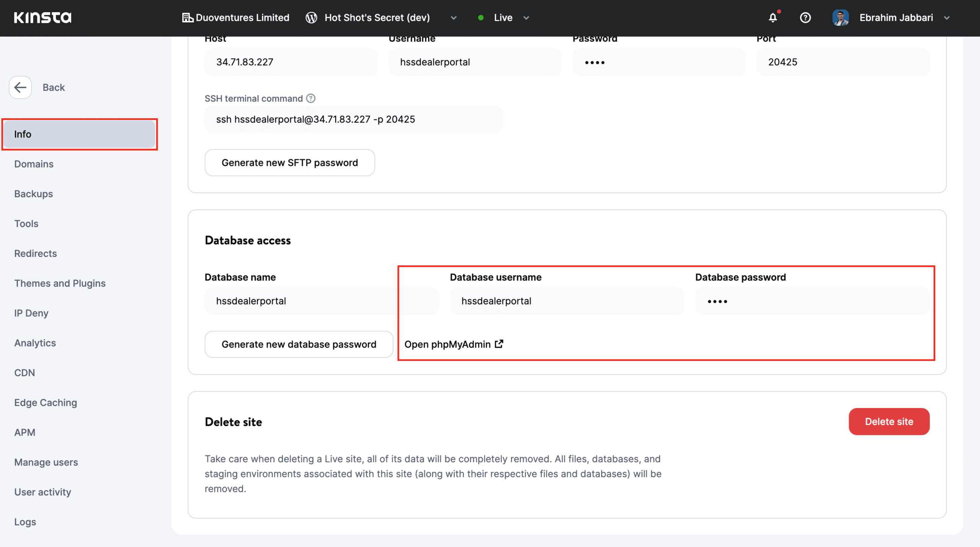Click the WordPress site icon
Viewport: 980px width, 547px height.
311,18
